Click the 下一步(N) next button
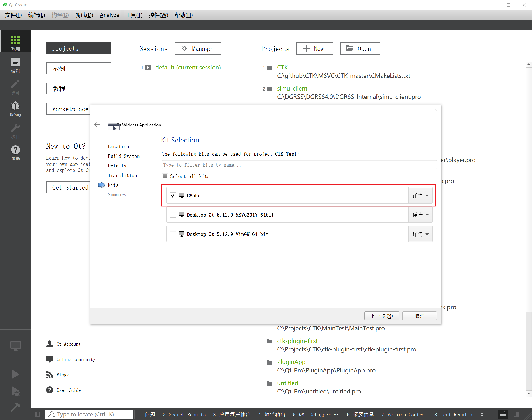 [381, 316]
